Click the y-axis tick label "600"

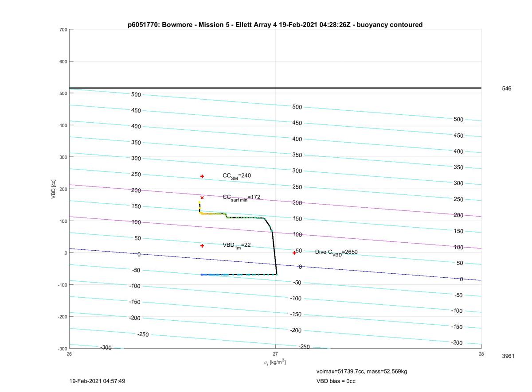coord(63,62)
